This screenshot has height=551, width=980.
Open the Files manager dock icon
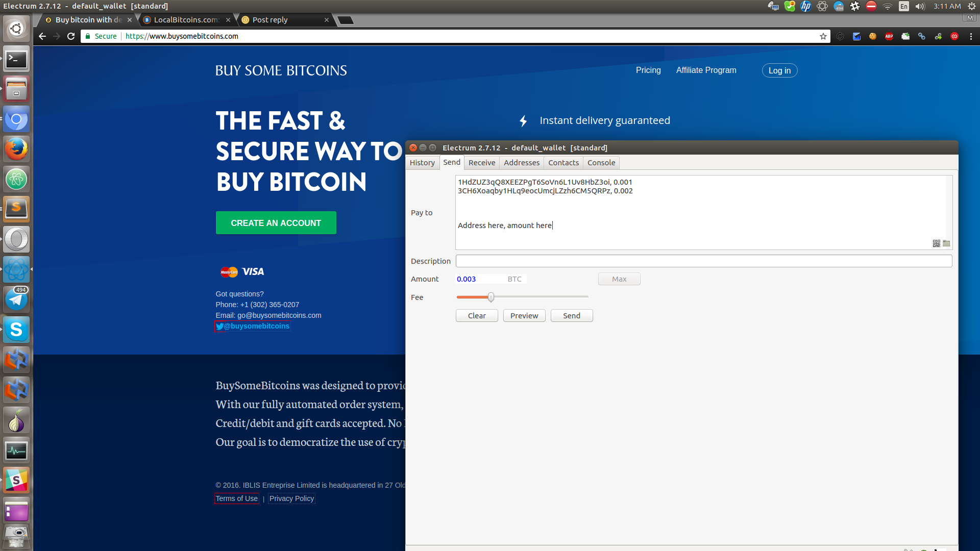pos(16,89)
